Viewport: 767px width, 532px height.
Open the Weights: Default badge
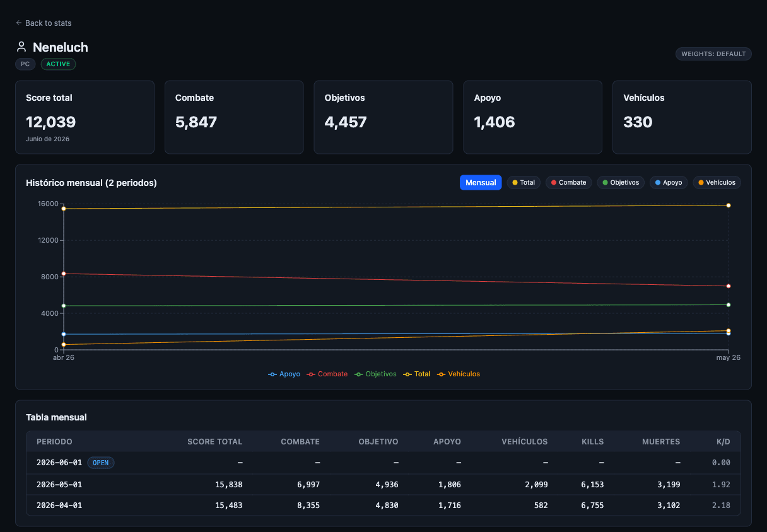[713, 54]
